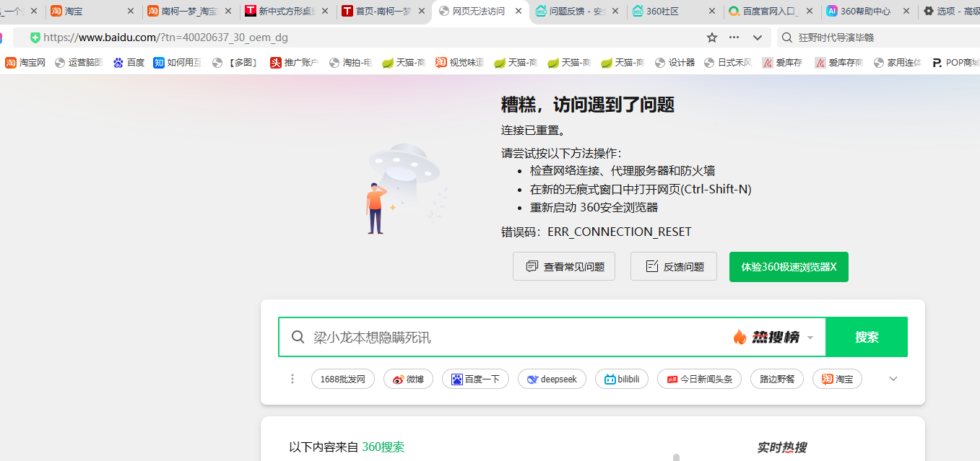Click the green 体验360极速浏览器X button
The width and height of the screenshot is (980, 461).
tap(789, 266)
